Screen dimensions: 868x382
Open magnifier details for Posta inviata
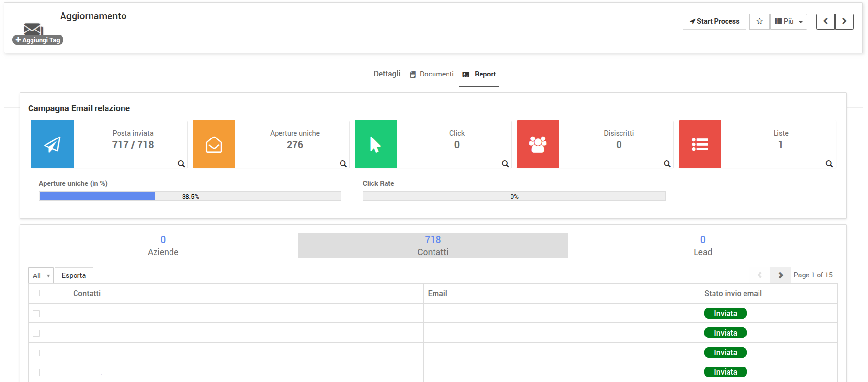[x=181, y=164]
